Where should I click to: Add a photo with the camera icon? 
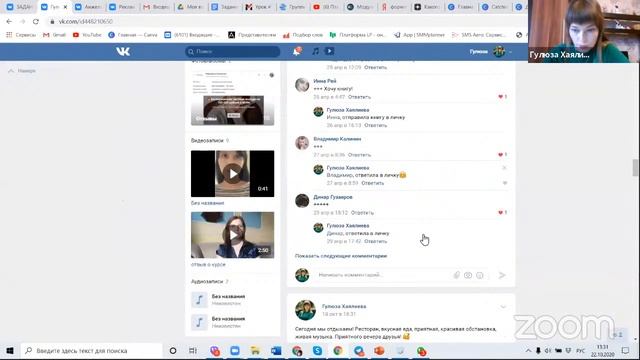click(468, 275)
